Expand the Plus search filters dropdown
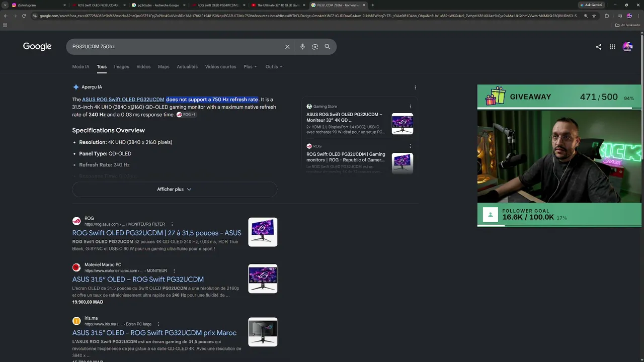644x362 pixels. pyautogui.click(x=250, y=67)
